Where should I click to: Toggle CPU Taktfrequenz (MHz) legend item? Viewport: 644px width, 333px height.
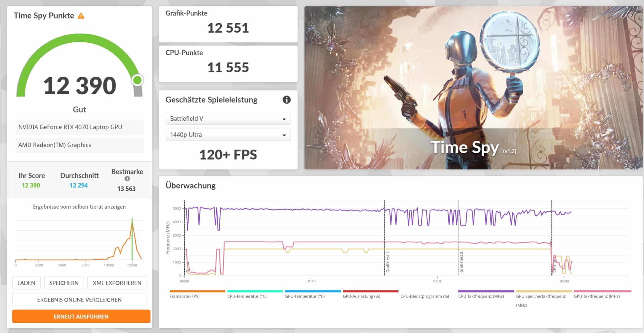click(x=481, y=296)
